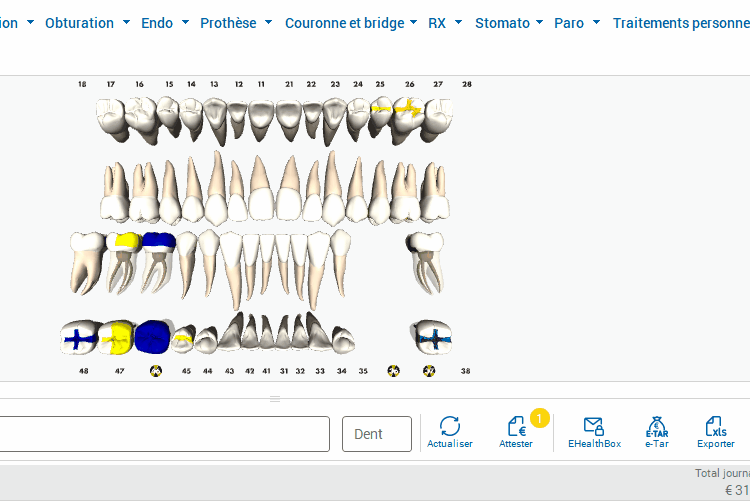Select occlusal view of tooth 48 with blue cross
Screen dimensions: 750x501
(79, 338)
